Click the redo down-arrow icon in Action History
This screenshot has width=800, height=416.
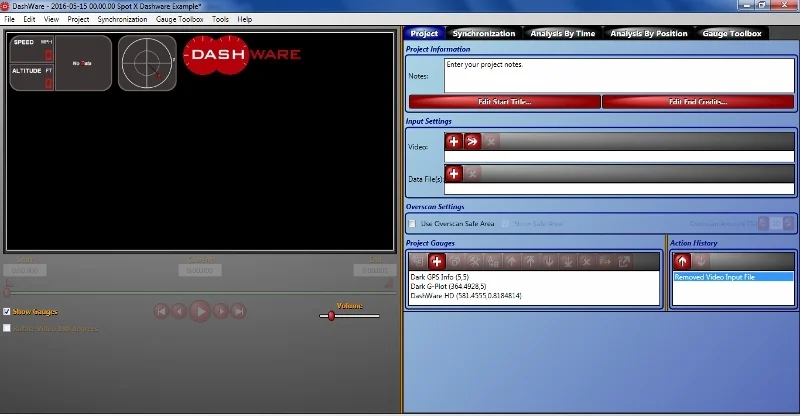pos(701,261)
